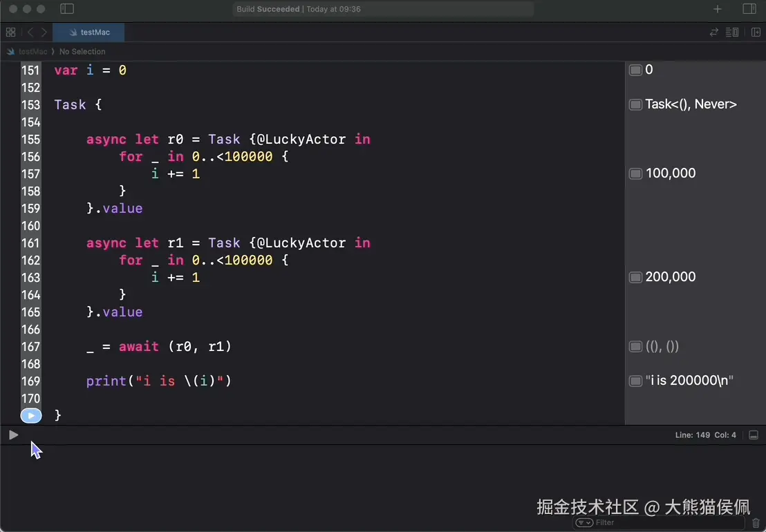The width and height of the screenshot is (766, 532).
Task: Open the library with the plus button
Action: [x=717, y=9]
